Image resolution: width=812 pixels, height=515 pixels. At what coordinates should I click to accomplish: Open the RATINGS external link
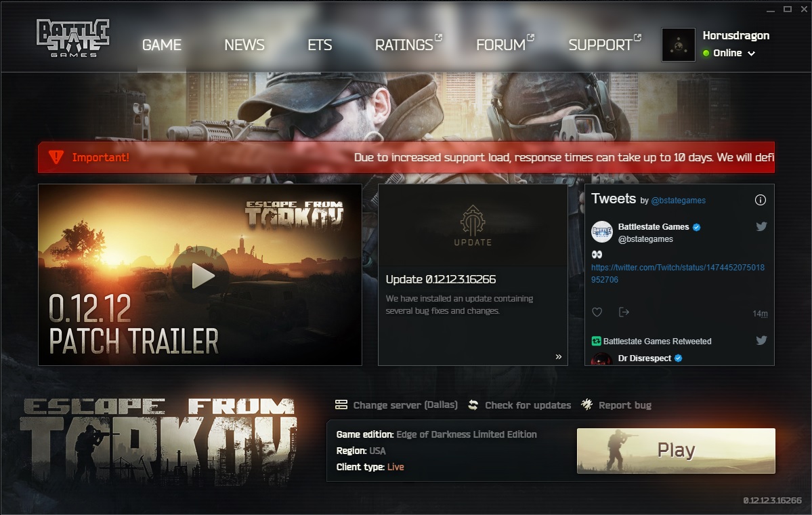[x=408, y=45]
